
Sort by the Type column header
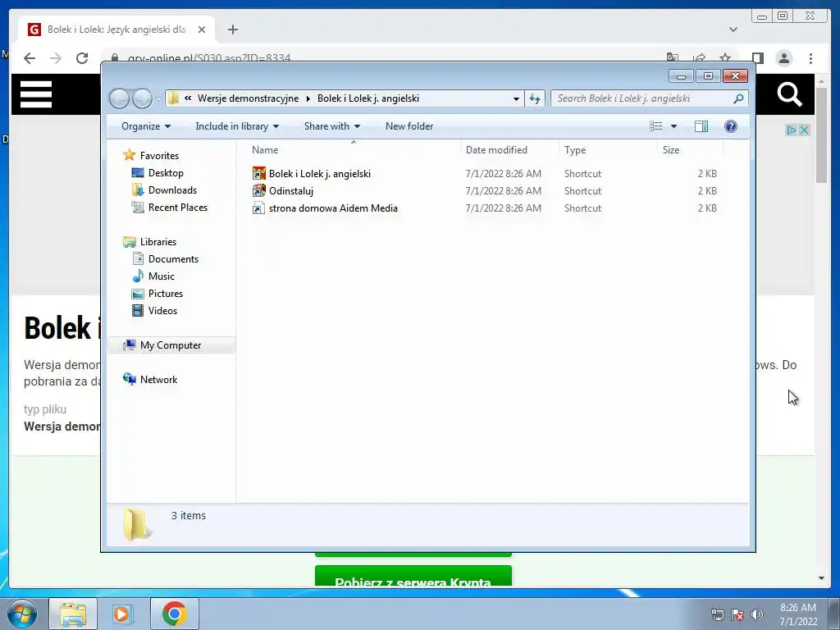click(x=608, y=150)
